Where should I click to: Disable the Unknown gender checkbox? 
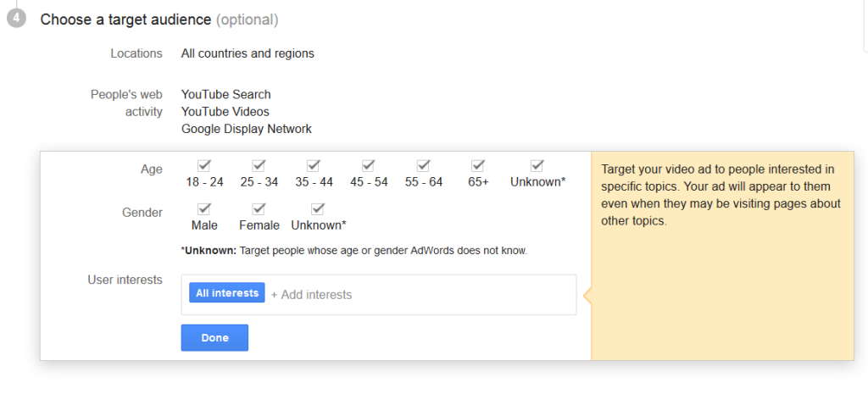(x=318, y=208)
